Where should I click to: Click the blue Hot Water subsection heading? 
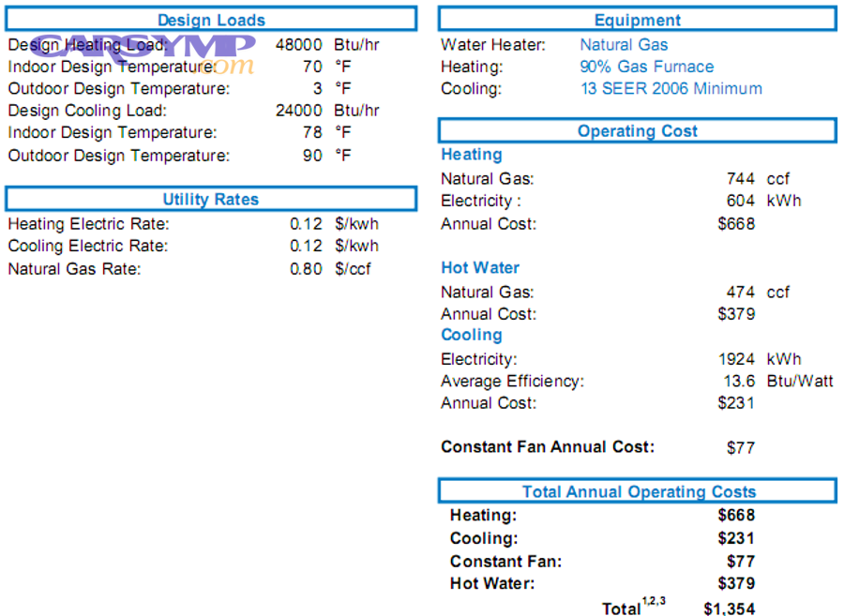click(480, 268)
